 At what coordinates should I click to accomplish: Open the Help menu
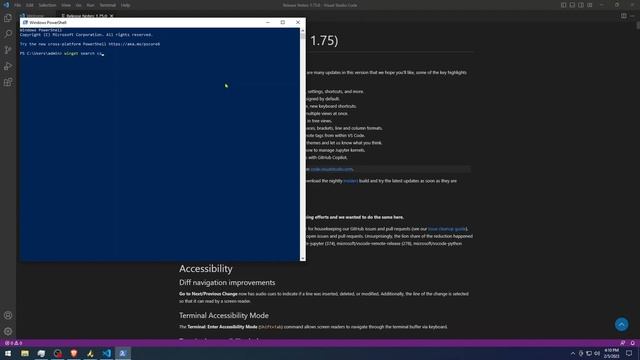point(126,5)
